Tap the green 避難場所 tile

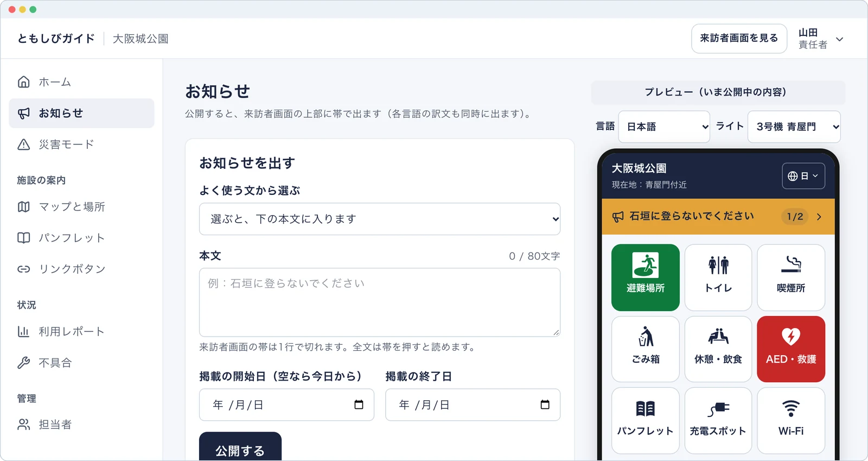pyautogui.click(x=646, y=277)
